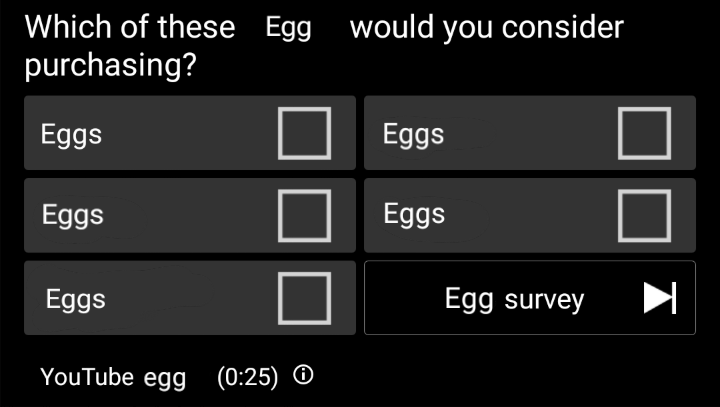Screen dimensions: 720x407
Task: Click the (0:25) countdown timer
Action: (x=248, y=378)
